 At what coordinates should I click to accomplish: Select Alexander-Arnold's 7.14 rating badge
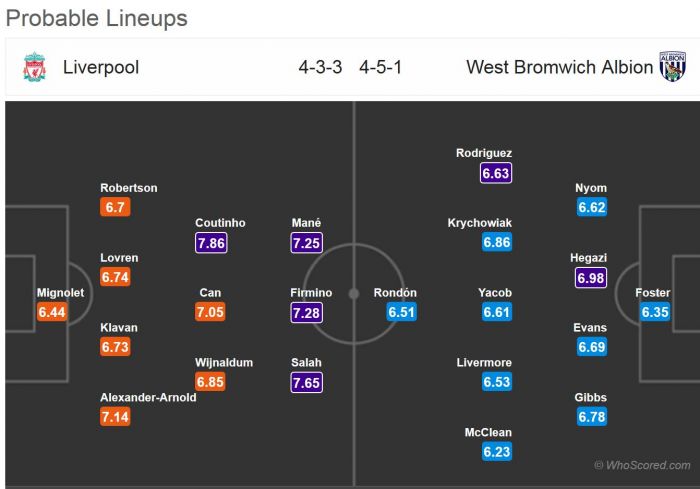pos(116,416)
